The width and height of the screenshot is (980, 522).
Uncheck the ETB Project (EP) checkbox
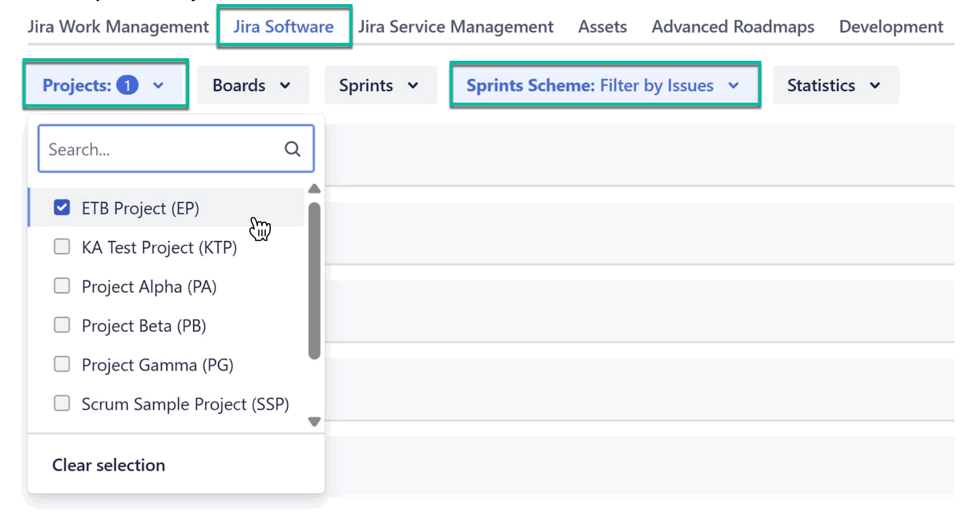62,207
